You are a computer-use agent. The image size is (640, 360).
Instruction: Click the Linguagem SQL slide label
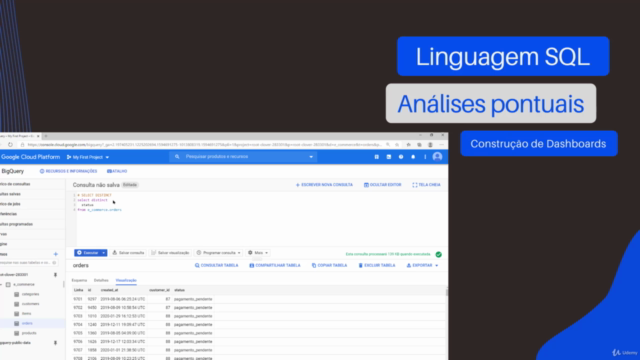click(x=503, y=56)
